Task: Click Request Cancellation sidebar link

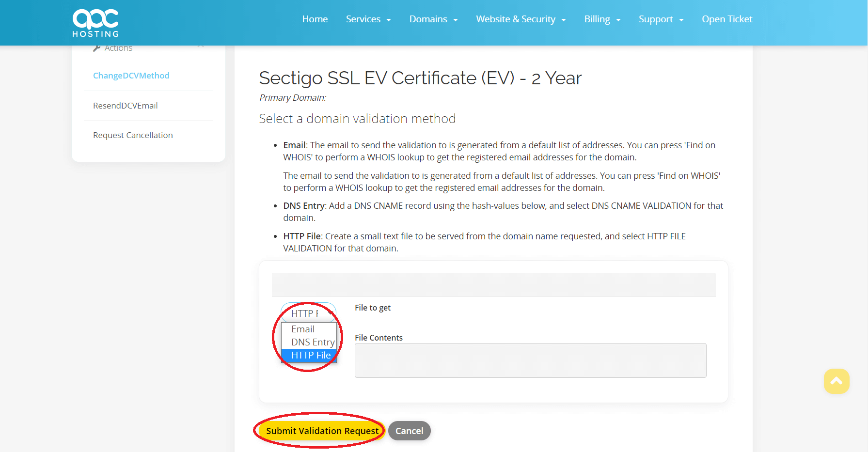Action: point(133,135)
